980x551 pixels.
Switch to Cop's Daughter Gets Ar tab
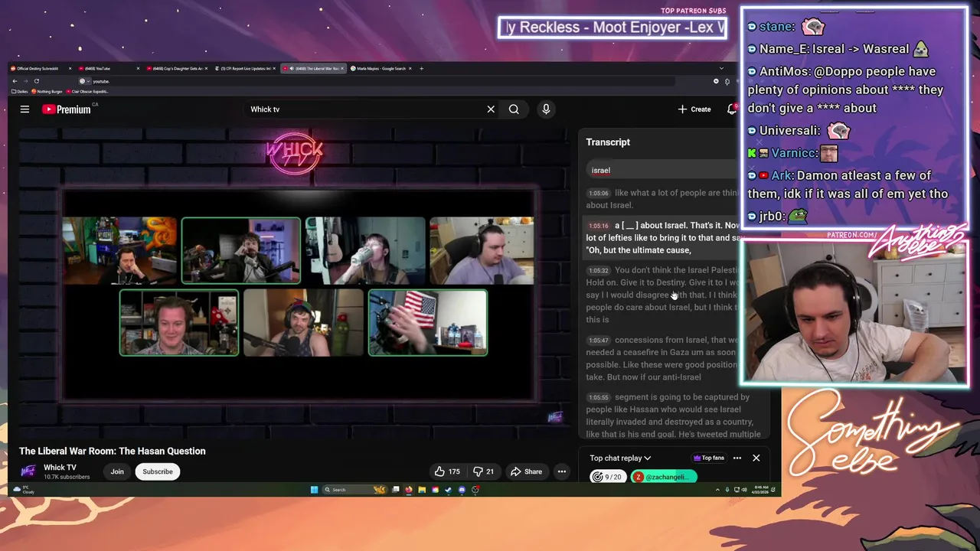click(x=176, y=68)
